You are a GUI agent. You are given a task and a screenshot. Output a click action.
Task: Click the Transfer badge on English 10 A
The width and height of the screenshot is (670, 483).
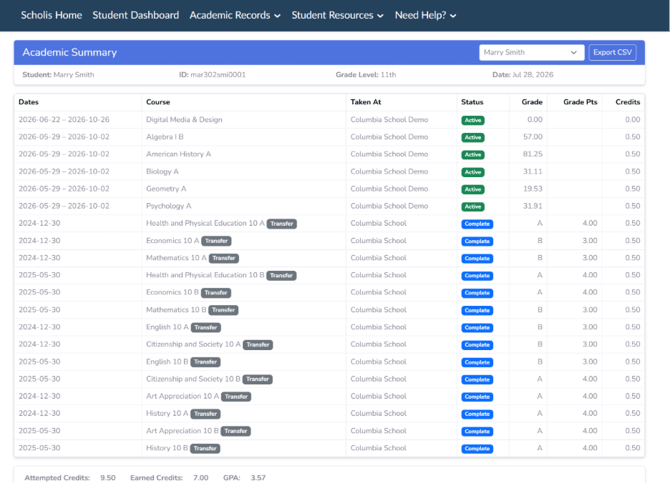[206, 327]
